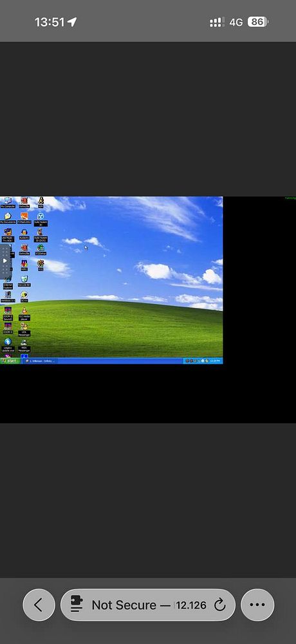Image resolution: width=296 pixels, height=644 pixels.
Task: Select the Windows 3.1 desktop icon
Action: [x=8, y=296]
